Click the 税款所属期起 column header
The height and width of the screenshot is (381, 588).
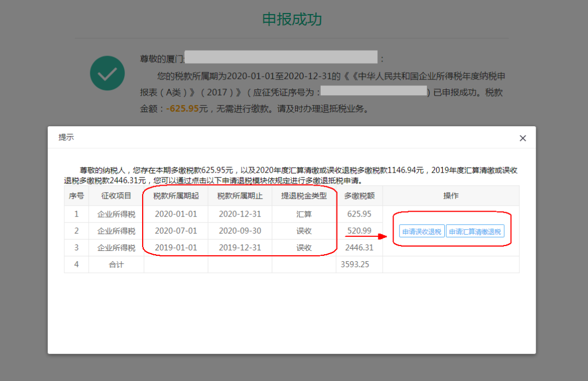point(175,195)
